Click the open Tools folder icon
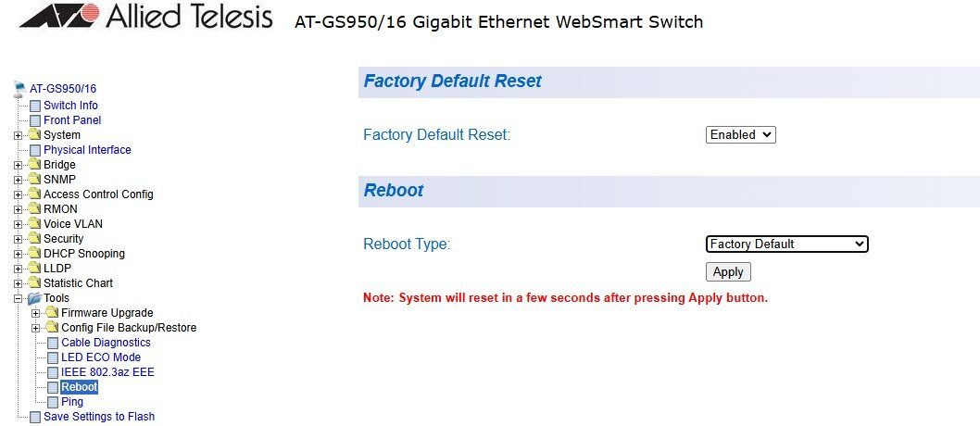980x426 pixels. click(35, 298)
